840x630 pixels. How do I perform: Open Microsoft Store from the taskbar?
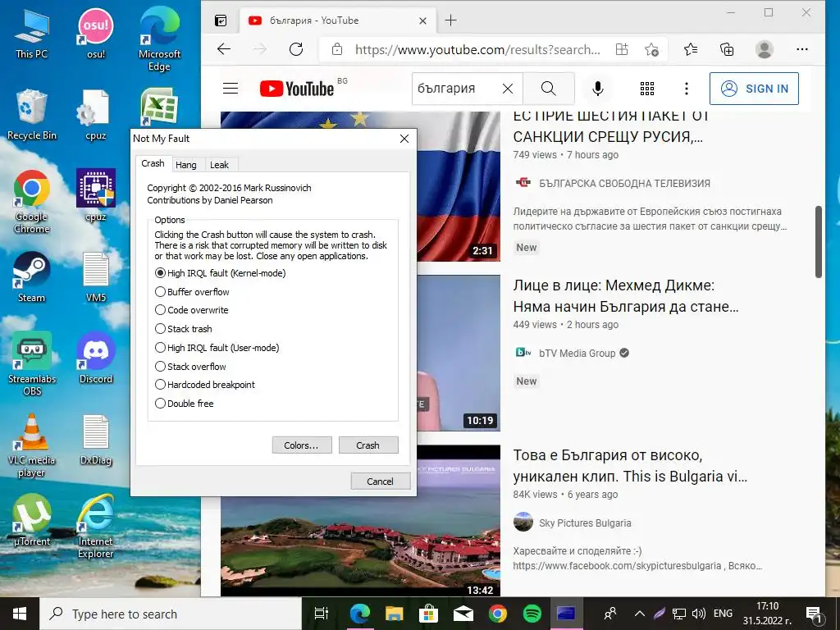[x=428, y=614]
